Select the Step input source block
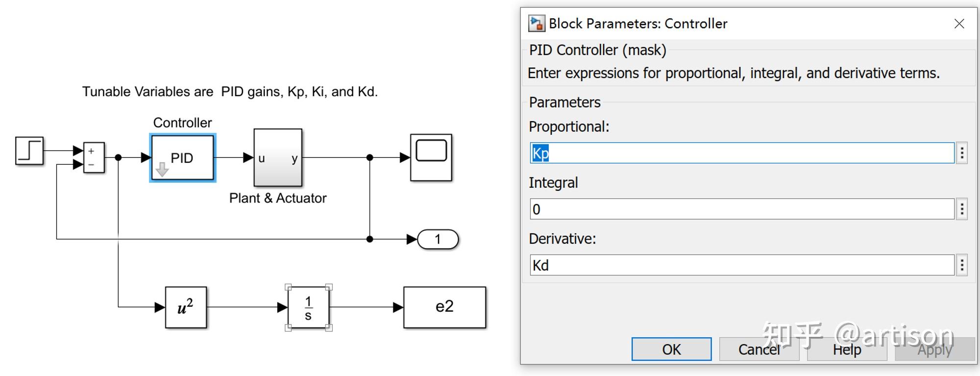Screen dimensions: 980x376 [29, 150]
